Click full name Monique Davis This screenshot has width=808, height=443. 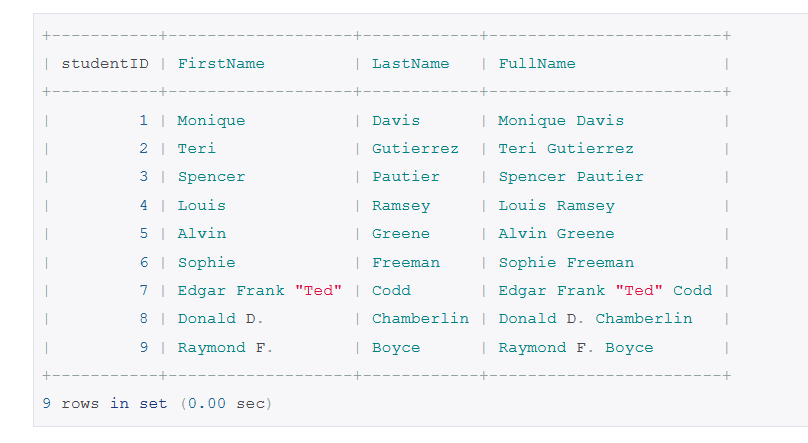(x=561, y=121)
